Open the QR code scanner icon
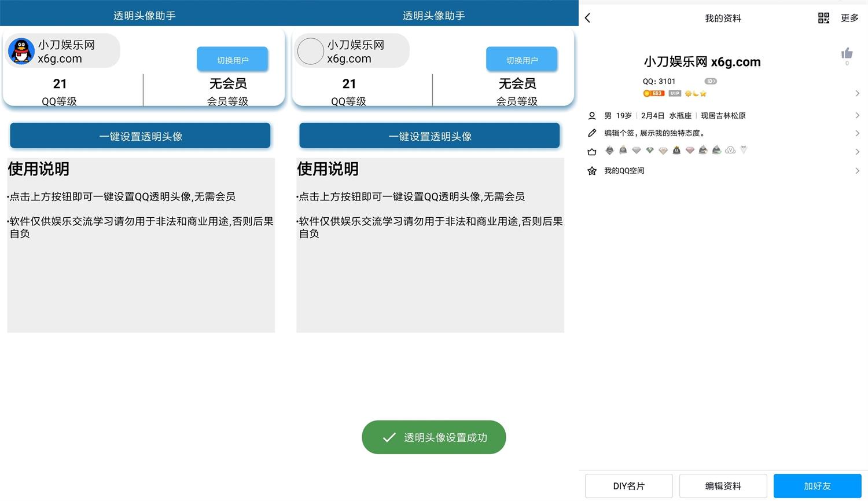Image resolution: width=868 pixels, height=501 pixels. click(x=823, y=18)
